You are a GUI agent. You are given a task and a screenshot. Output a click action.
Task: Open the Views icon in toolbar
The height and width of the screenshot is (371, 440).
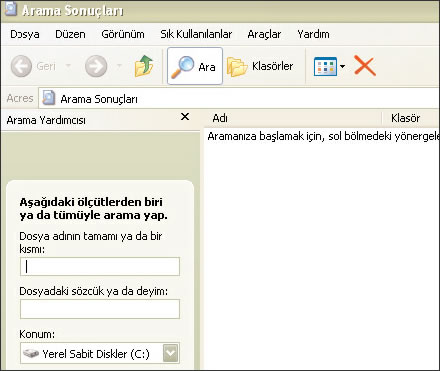[325, 66]
